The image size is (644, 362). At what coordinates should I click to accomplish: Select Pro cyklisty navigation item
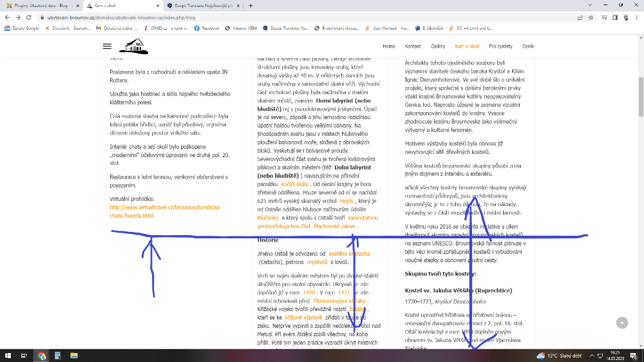(x=500, y=46)
